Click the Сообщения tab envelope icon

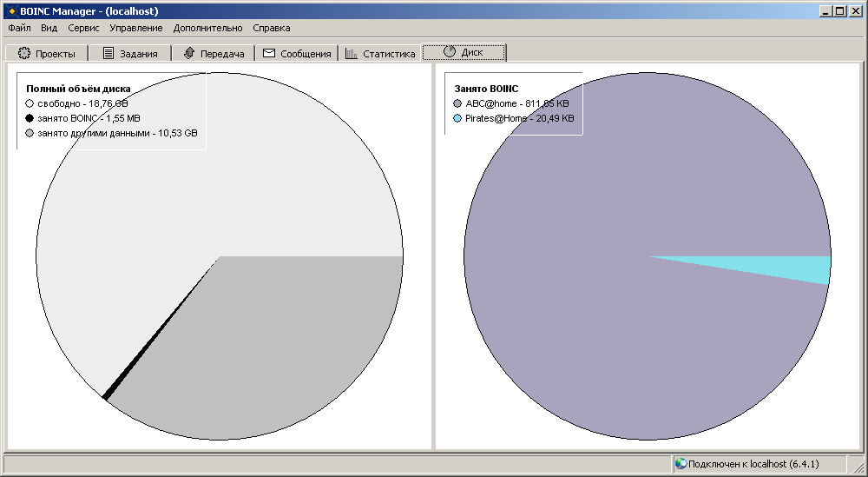(269, 53)
